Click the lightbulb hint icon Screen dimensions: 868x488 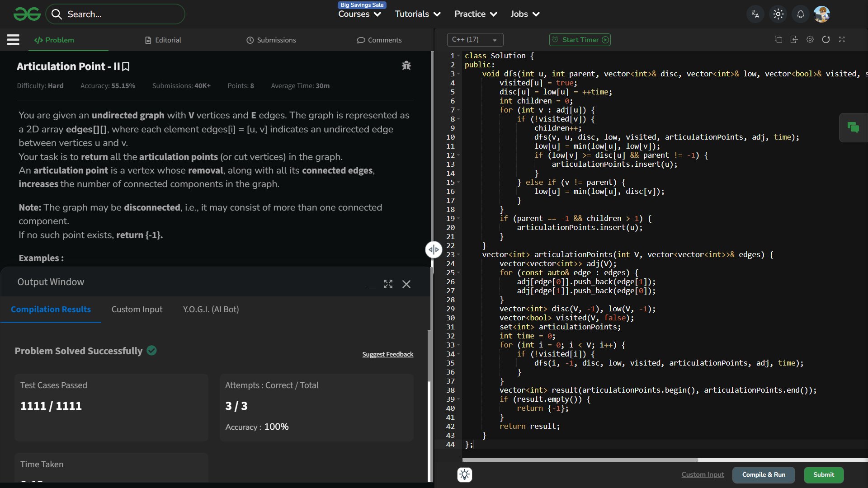pos(465,475)
